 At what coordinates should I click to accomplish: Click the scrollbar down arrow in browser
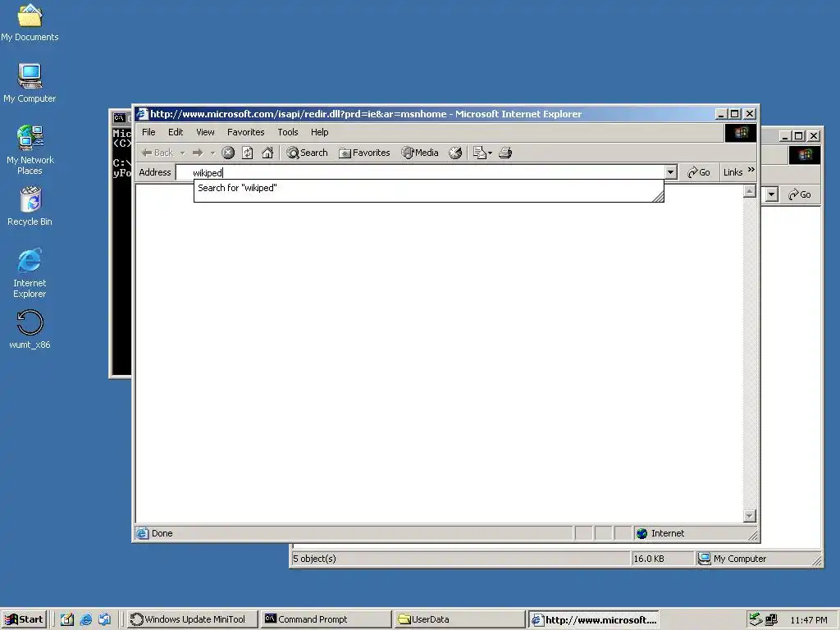tap(750, 516)
